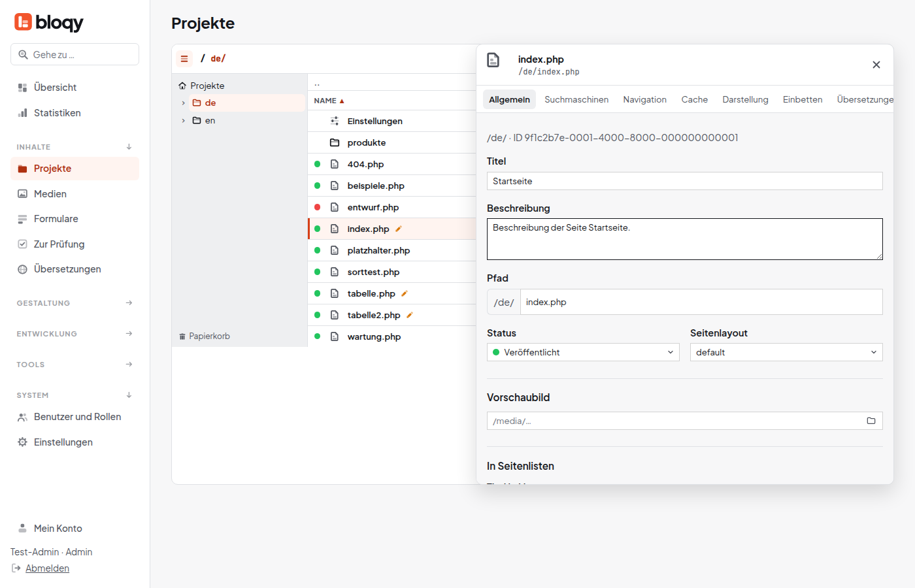Click the edit pencil next to index.php
Viewport: 915px width, 588px height.
click(399, 229)
